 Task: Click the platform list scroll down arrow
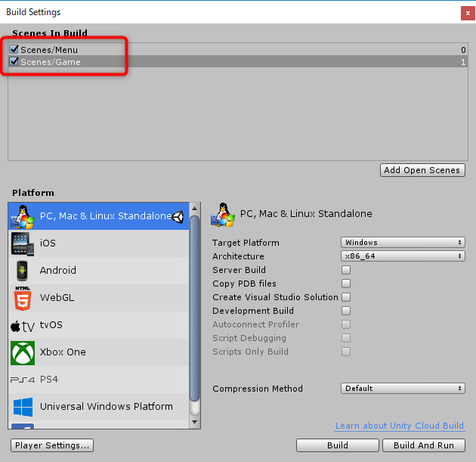pyautogui.click(x=195, y=422)
